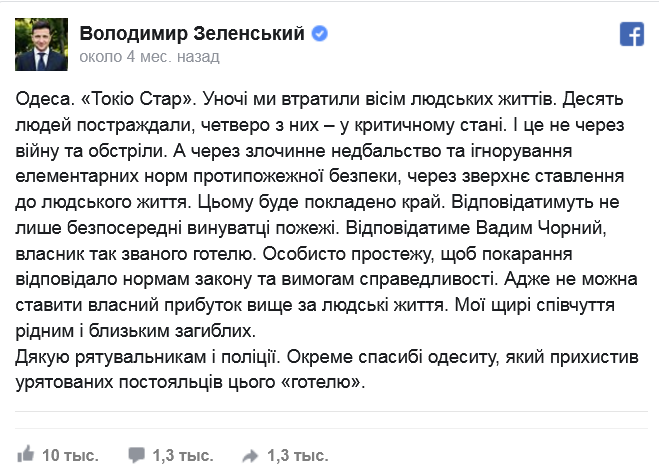
Task: Click the 'Мої щирі співчуття' phrase
Action: pyautogui.click(x=535, y=306)
